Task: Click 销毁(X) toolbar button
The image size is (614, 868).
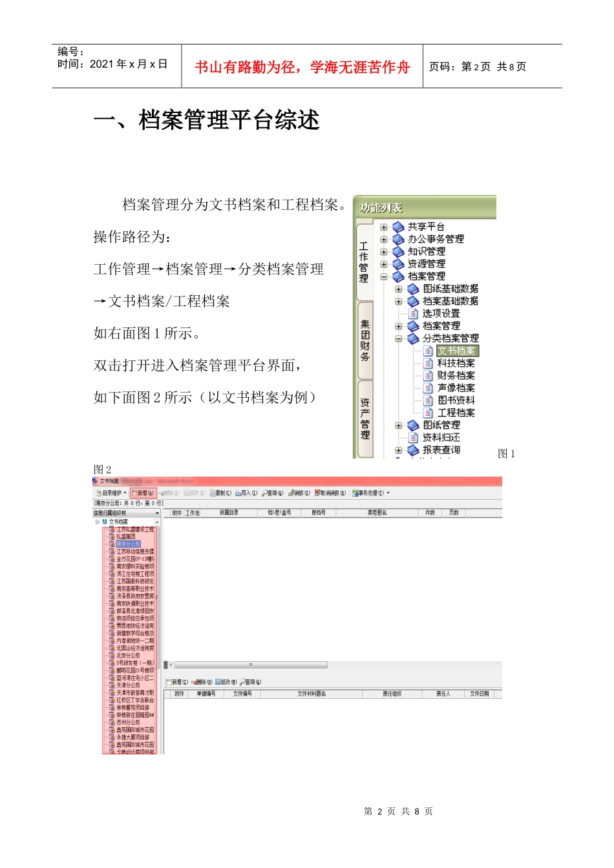Action: [299, 493]
